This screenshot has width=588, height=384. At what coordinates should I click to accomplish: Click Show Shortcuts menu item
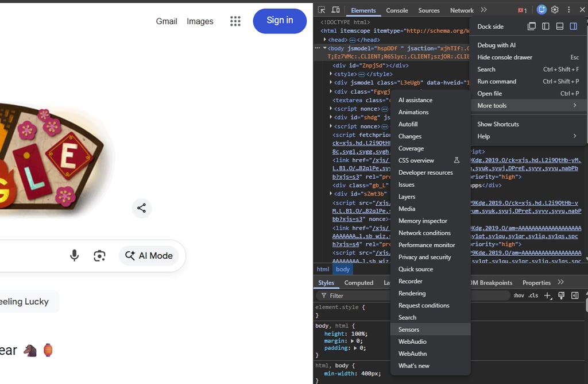pos(527,124)
